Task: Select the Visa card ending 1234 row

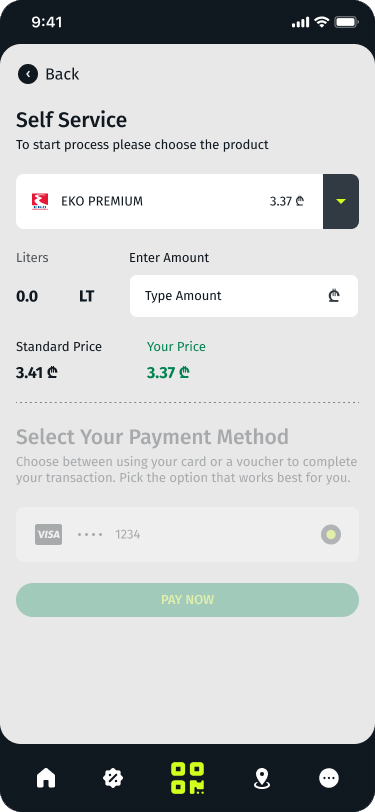Action: pos(188,534)
